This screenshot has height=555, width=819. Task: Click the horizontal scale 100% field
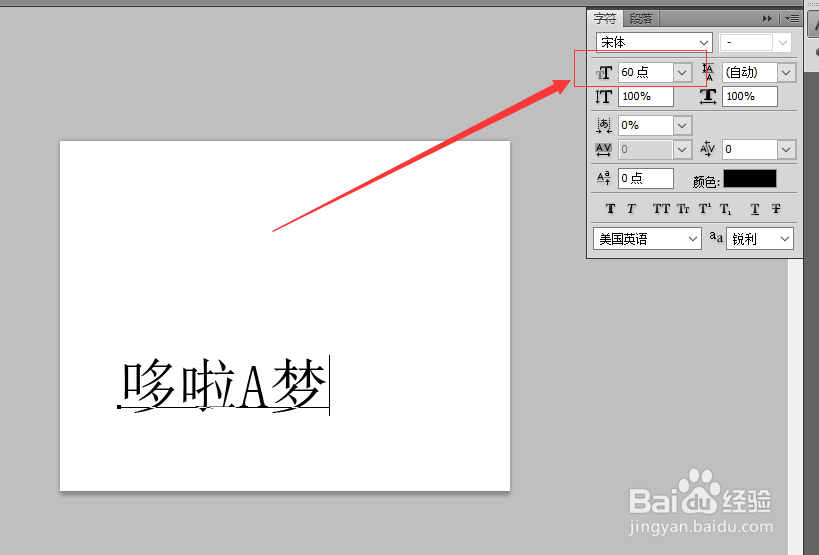[x=750, y=97]
